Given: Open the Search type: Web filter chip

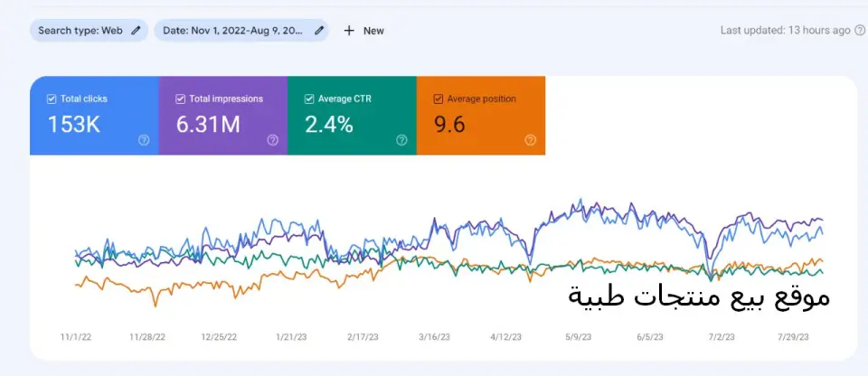Looking at the screenshot, I should point(90,31).
